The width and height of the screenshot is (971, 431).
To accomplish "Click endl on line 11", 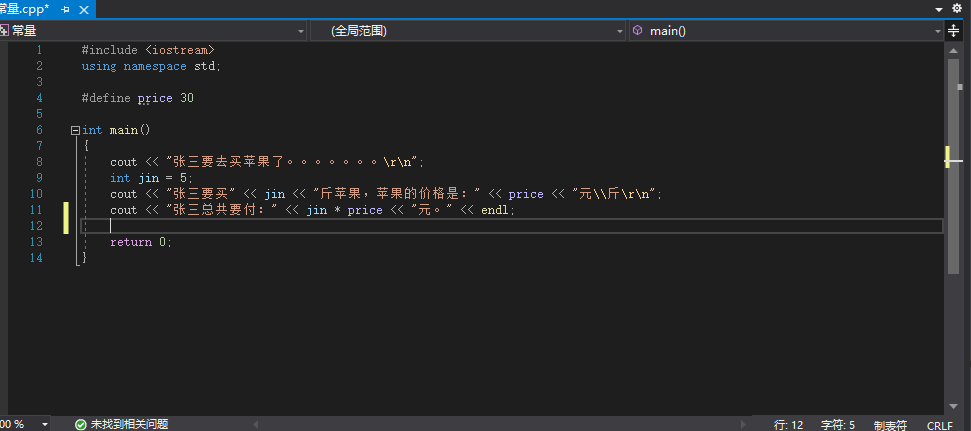I will (495, 211).
